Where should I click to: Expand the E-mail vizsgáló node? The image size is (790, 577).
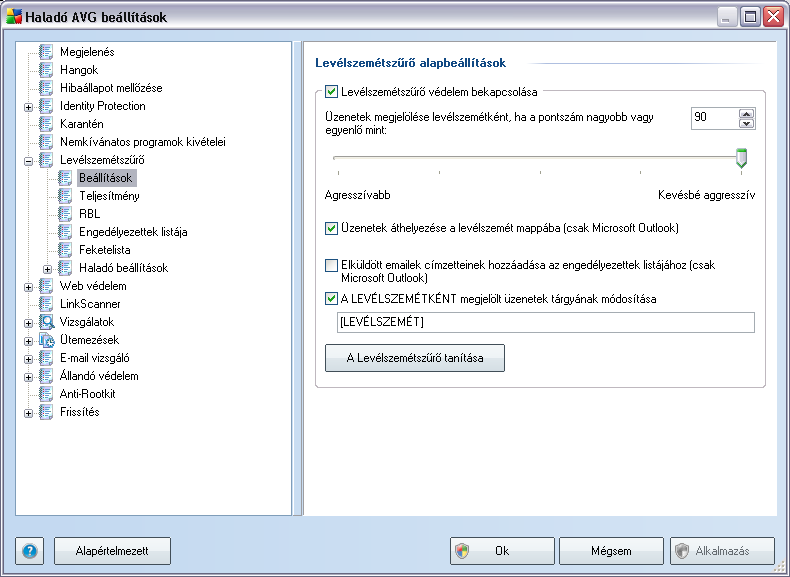coord(29,360)
